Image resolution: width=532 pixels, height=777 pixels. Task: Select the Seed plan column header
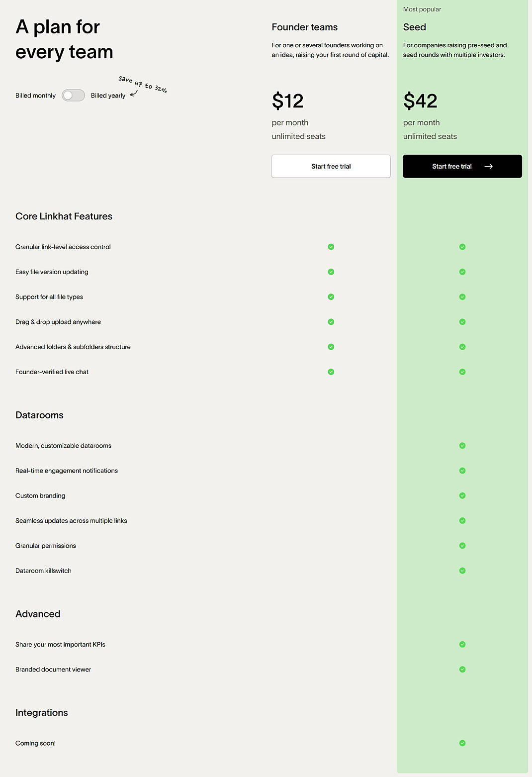[x=414, y=27]
